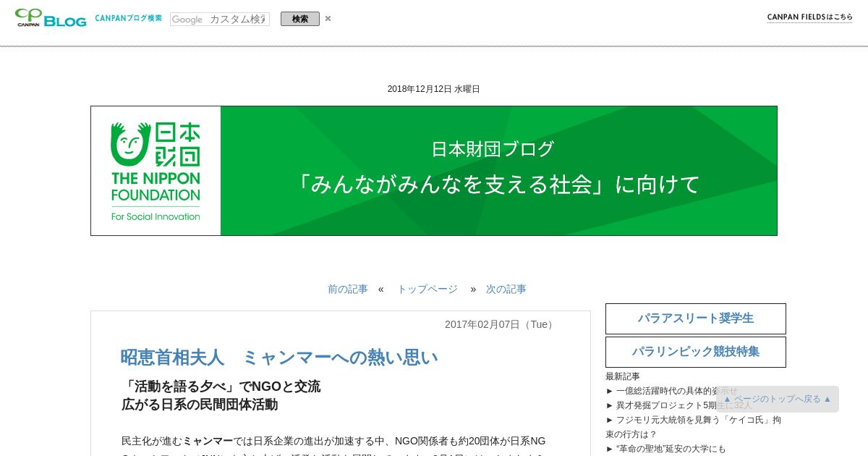Go to 次の記事 (next article)

tap(506, 289)
